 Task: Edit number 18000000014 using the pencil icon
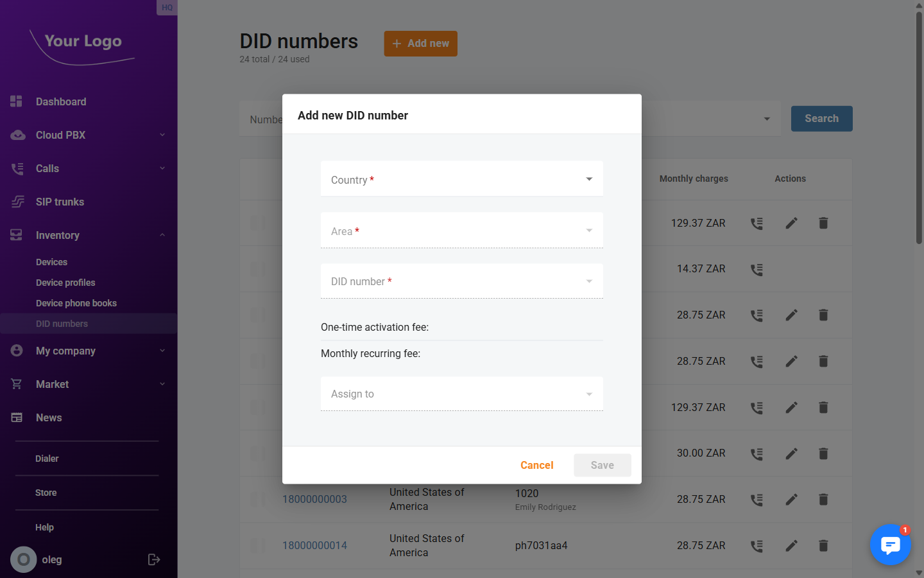(x=791, y=545)
